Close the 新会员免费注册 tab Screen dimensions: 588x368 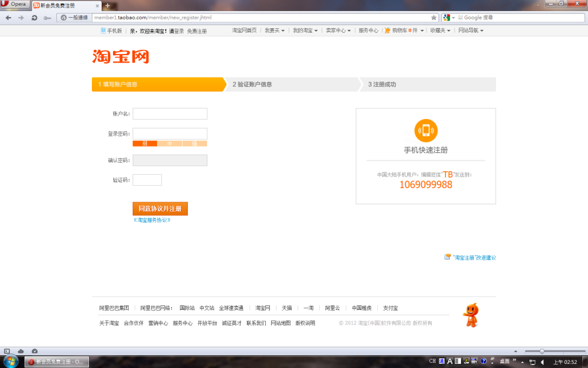(98, 6)
